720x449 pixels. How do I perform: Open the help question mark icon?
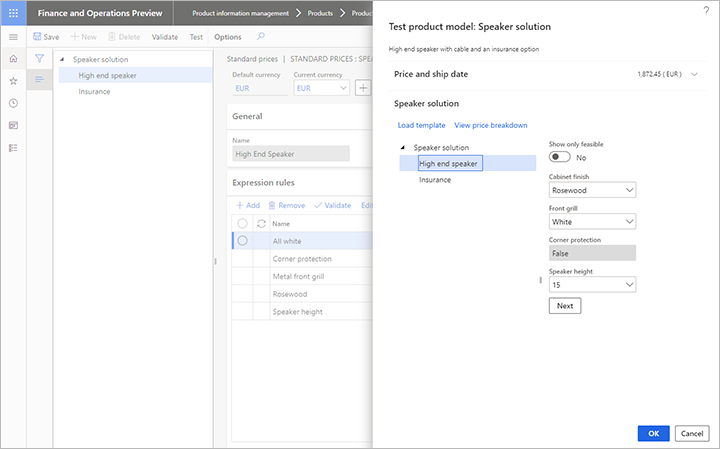[x=706, y=11]
